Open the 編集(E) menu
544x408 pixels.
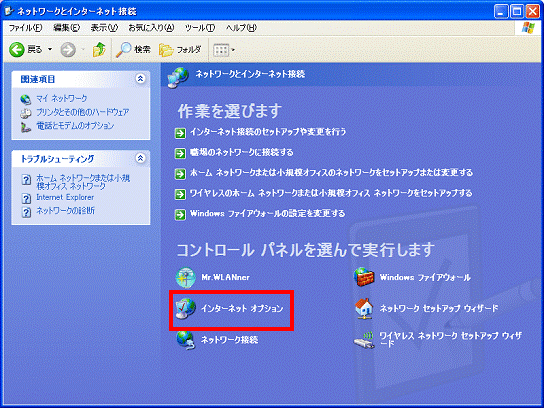pos(66,28)
